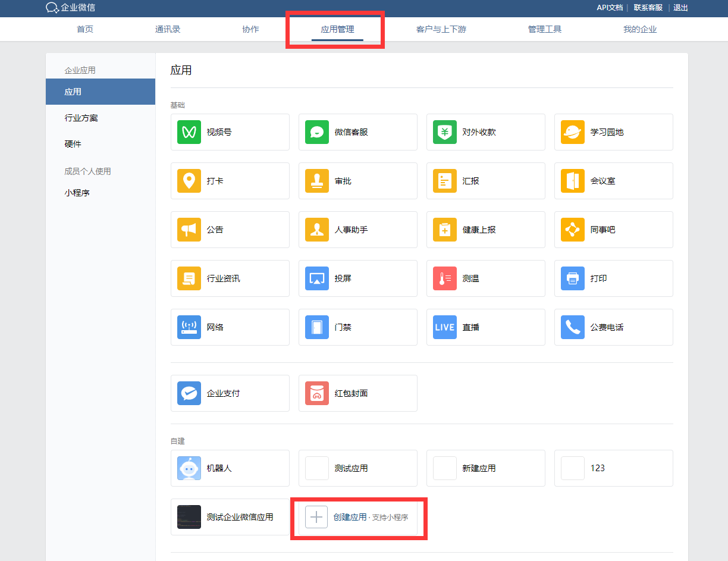728x561 pixels.
Task: Open the 客户与上下游 tab
Action: click(x=441, y=29)
